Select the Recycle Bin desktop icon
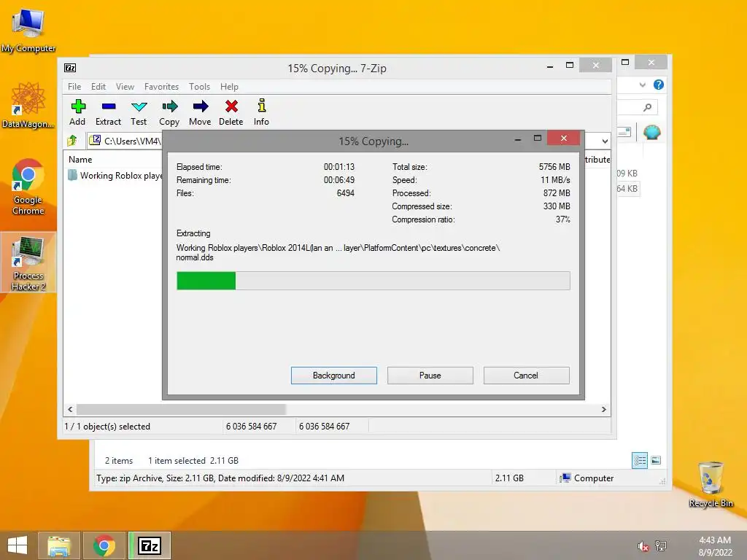 (x=711, y=484)
